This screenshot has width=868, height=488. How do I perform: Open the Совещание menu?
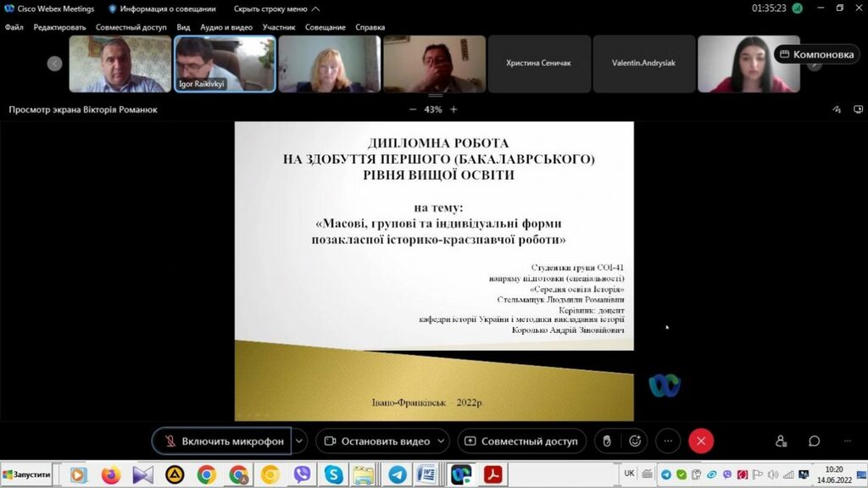[x=325, y=27]
